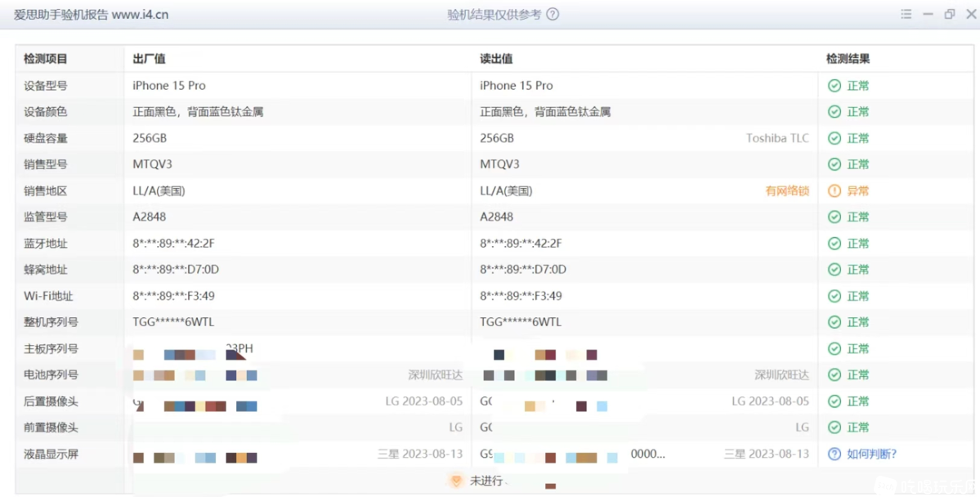The height and width of the screenshot is (497, 980).
Task: Click the 监管型号 row label
Action: pyautogui.click(x=46, y=217)
